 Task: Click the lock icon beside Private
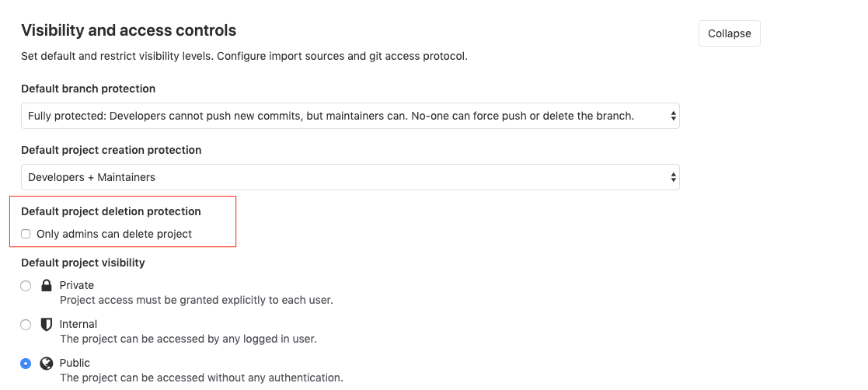(x=46, y=285)
